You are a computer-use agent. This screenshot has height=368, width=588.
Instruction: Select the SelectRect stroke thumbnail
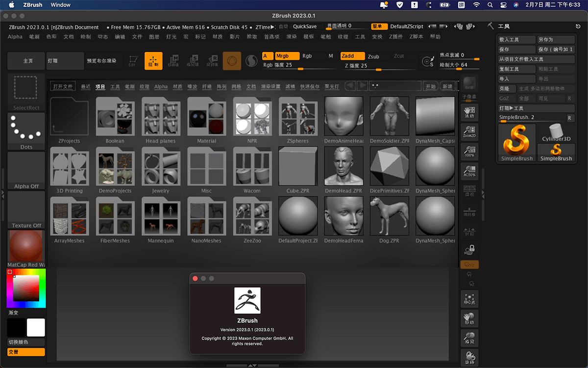click(26, 92)
